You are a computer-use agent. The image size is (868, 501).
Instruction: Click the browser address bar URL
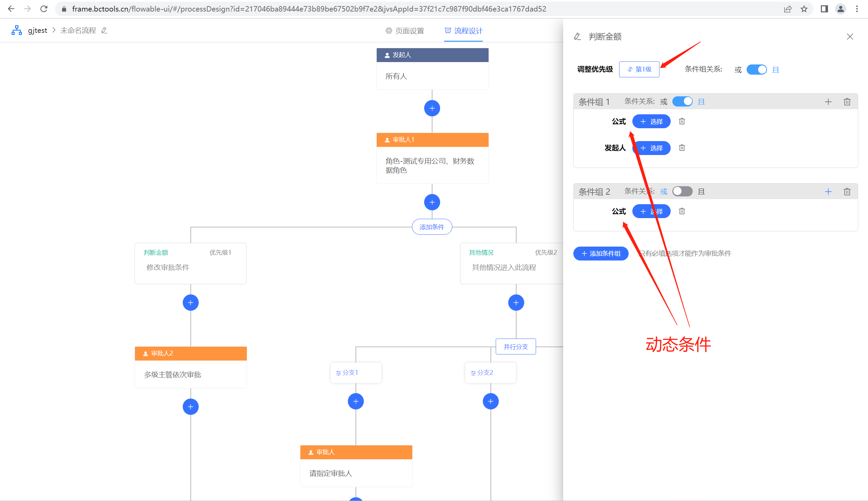[309, 9]
